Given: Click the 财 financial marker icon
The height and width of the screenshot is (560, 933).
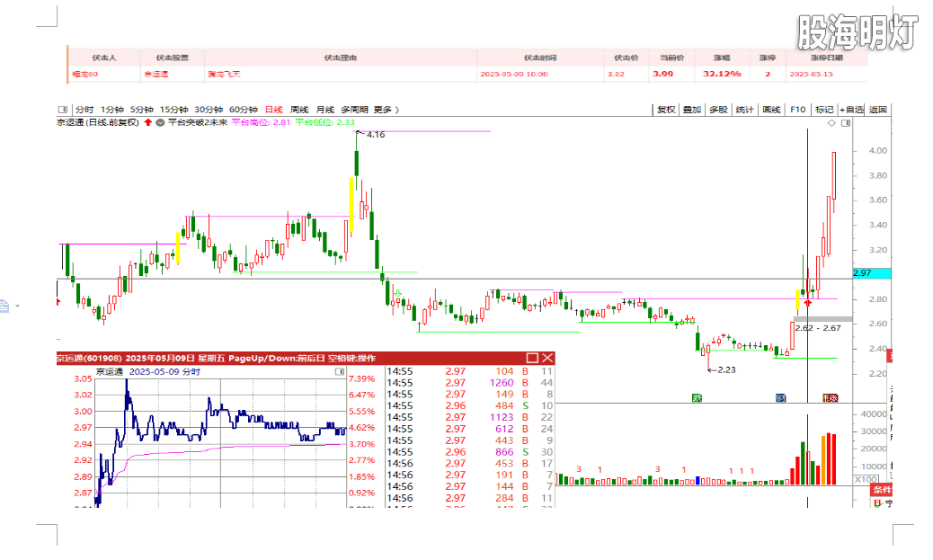Looking at the screenshot, I should click(781, 397).
